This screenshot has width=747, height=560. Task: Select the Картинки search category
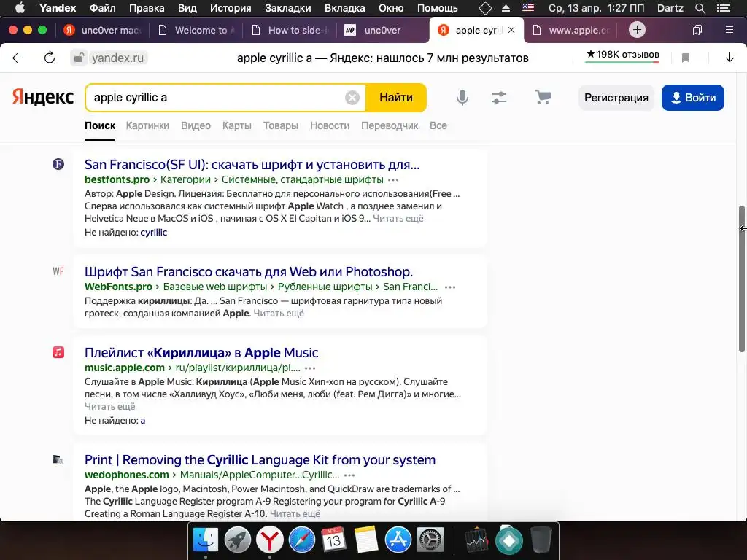[x=147, y=125]
